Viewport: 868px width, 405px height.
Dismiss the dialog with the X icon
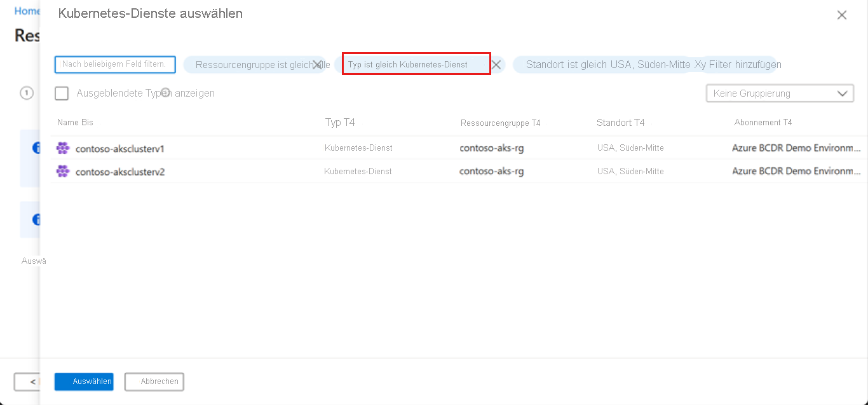[x=842, y=15]
